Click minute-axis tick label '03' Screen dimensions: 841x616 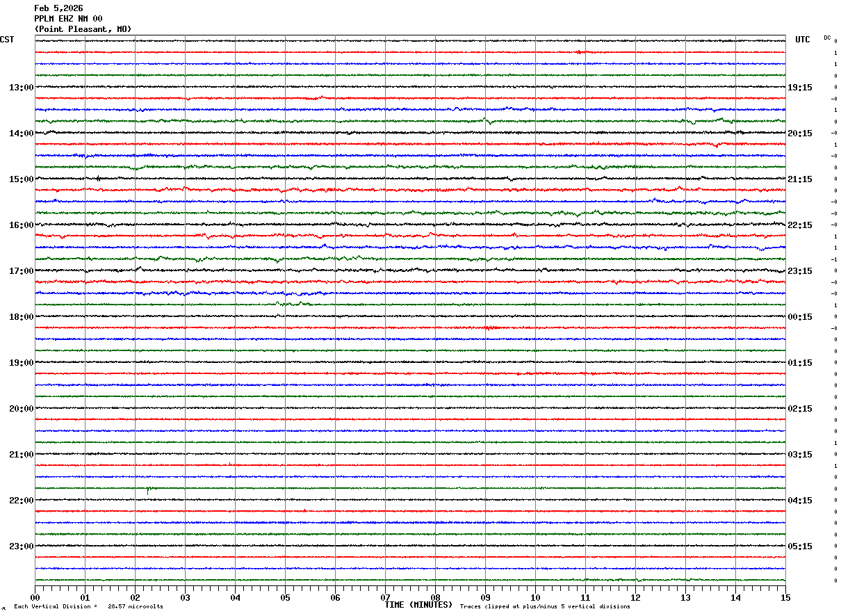pos(185,598)
